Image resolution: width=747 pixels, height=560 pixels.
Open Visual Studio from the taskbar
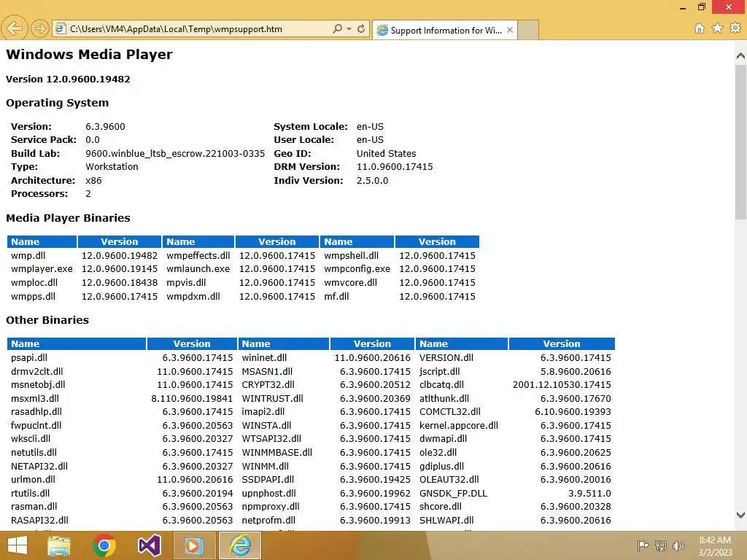pos(149,545)
